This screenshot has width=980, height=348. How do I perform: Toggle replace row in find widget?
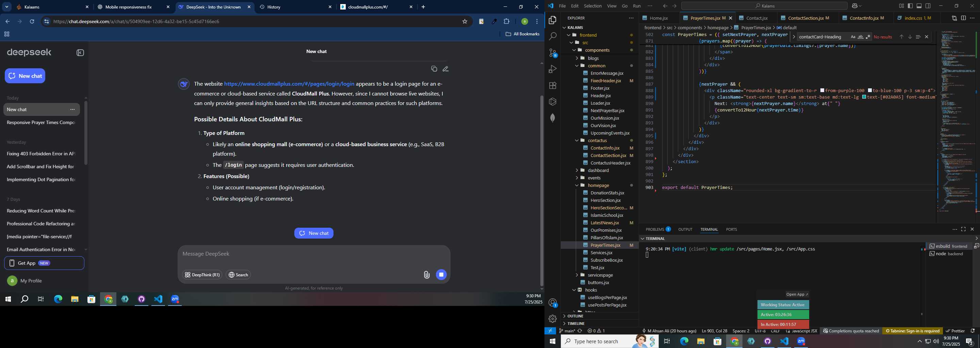[794, 37]
